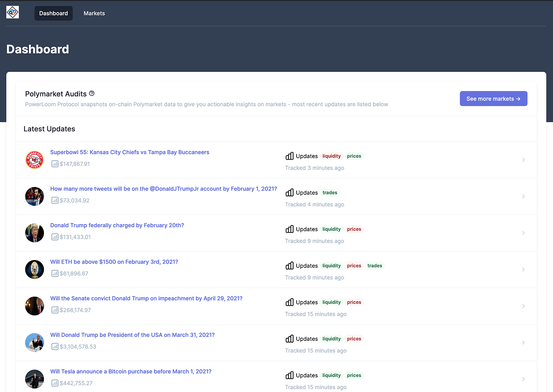This screenshot has width=553, height=392.
Task: Open the DonaldJTrumpJr tweets market link
Action: (x=164, y=189)
